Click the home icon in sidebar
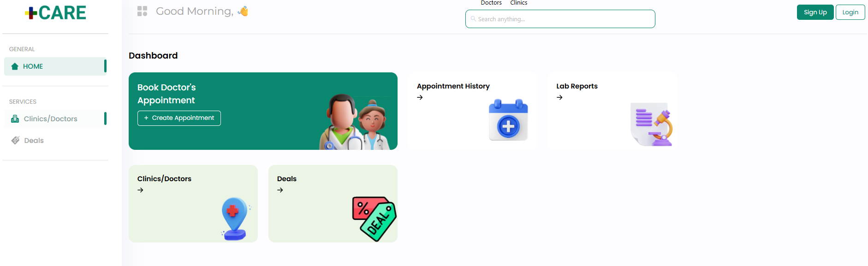868x266 pixels. pos(15,66)
